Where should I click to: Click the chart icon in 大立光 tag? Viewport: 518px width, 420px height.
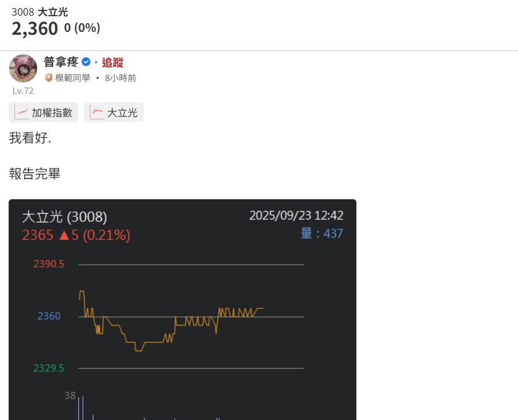97,112
